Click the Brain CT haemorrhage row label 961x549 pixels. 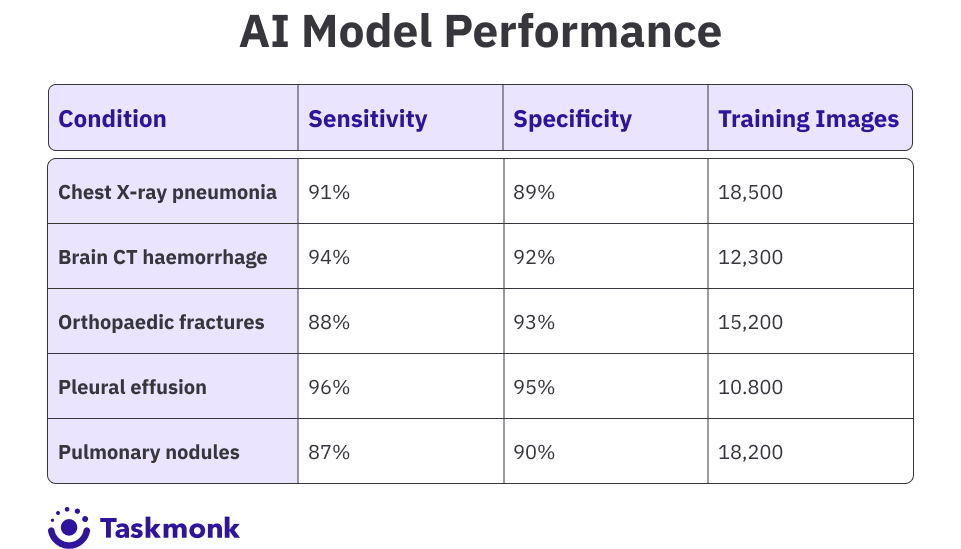(x=162, y=257)
